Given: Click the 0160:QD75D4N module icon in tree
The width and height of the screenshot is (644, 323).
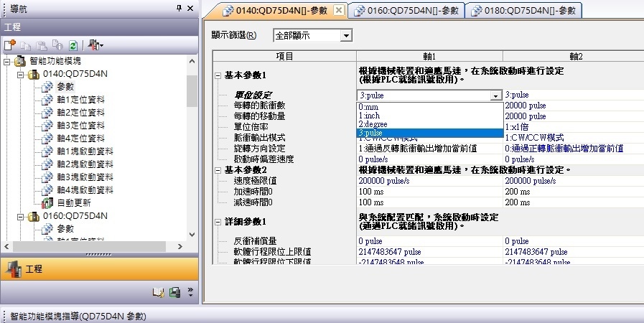Looking at the screenshot, I should click(x=33, y=216).
